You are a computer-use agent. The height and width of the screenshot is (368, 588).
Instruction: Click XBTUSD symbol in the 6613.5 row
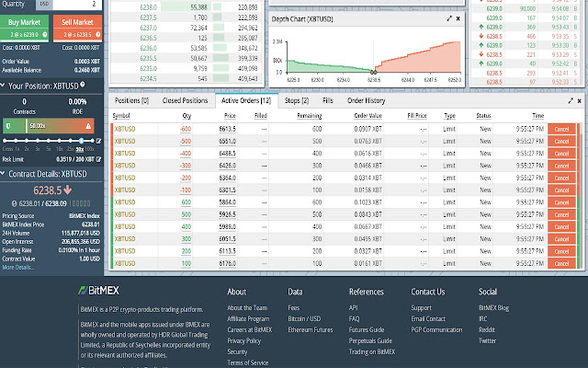[x=125, y=129]
